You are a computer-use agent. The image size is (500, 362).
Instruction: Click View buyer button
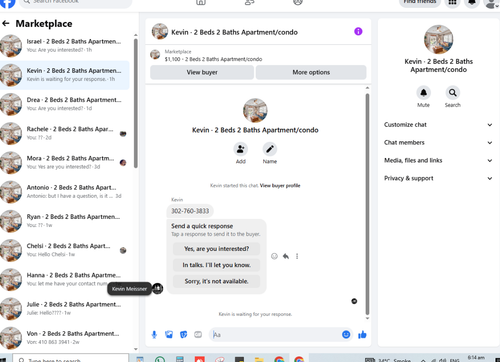tap(202, 72)
